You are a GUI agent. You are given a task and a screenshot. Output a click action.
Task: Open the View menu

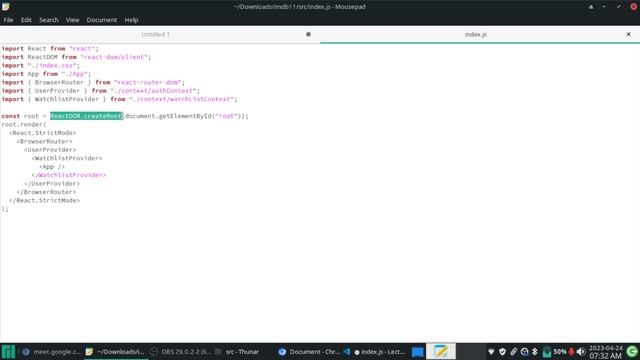coord(72,20)
